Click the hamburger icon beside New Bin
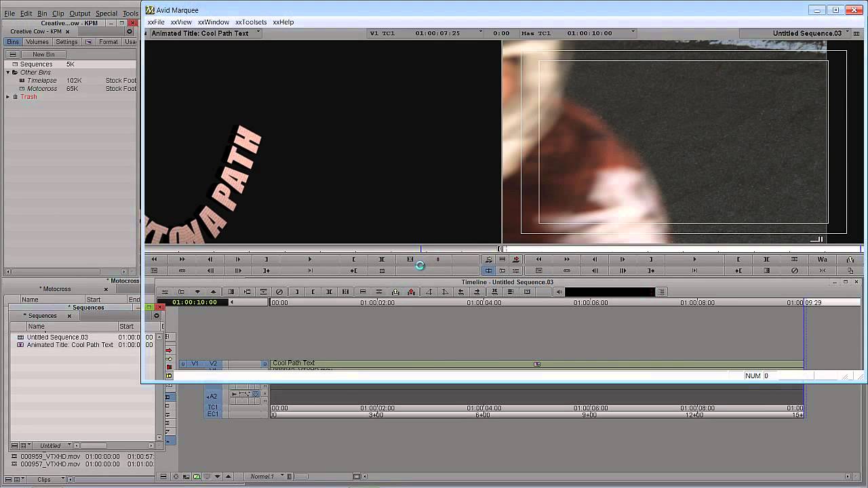 tap(13, 54)
